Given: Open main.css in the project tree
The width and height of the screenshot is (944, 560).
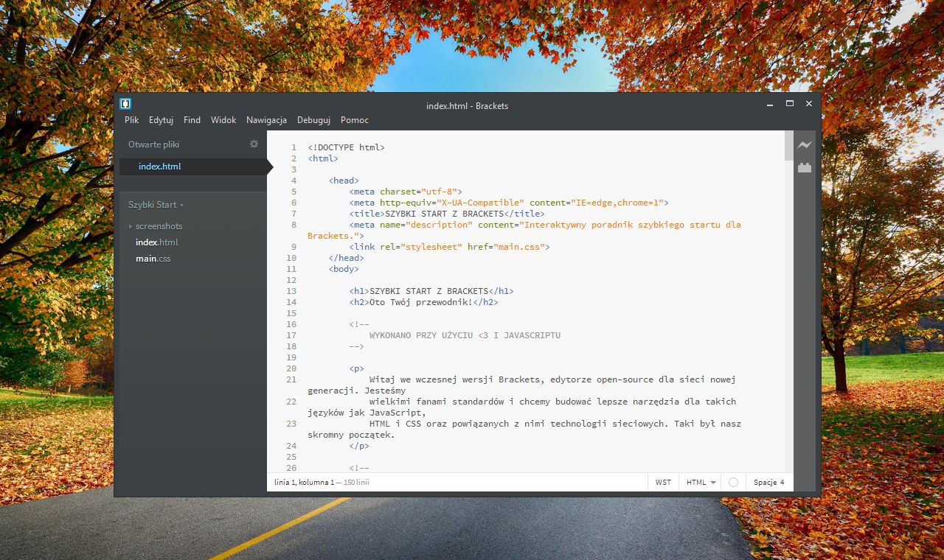Looking at the screenshot, I should [x=153, y=259].
